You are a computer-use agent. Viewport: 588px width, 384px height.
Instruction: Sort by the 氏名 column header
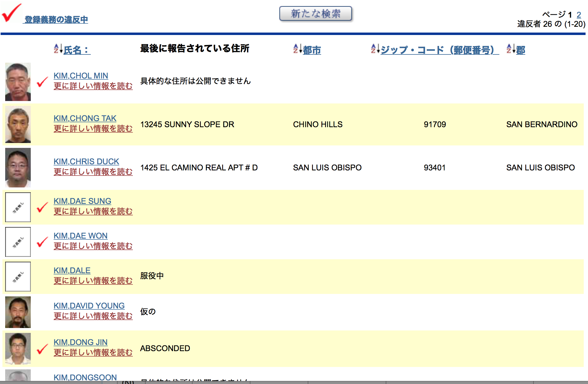click(77, 50)
